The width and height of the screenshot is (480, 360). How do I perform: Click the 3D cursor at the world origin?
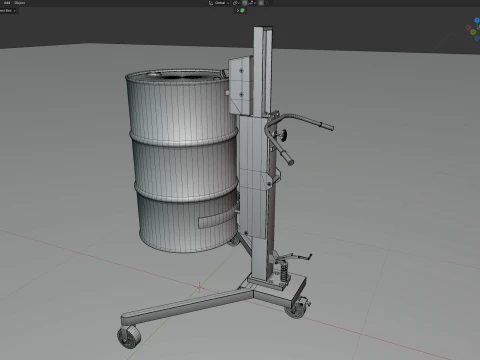(199, 287)
